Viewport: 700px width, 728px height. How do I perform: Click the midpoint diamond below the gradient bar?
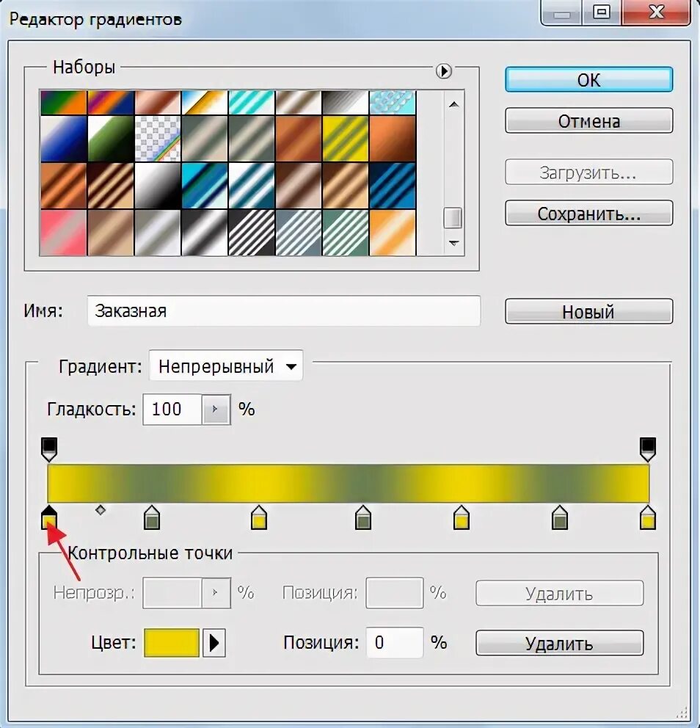101,510
